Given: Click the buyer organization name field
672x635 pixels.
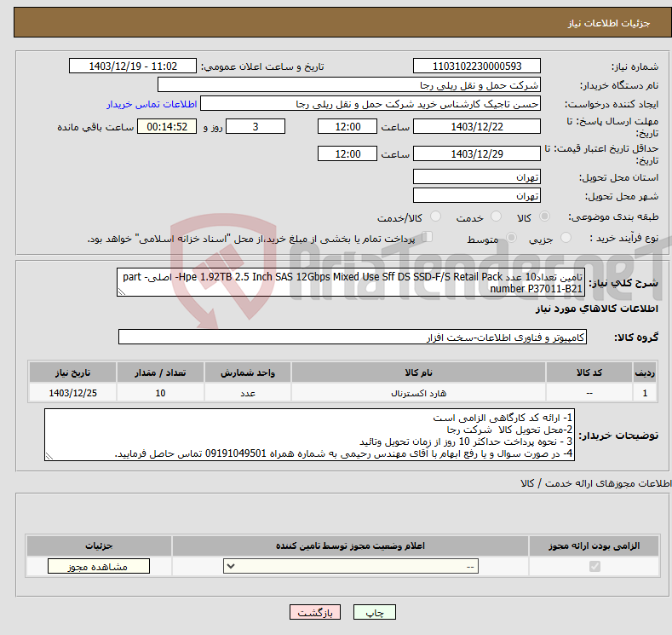Looking at the screenshot, I should click(349, 85).
